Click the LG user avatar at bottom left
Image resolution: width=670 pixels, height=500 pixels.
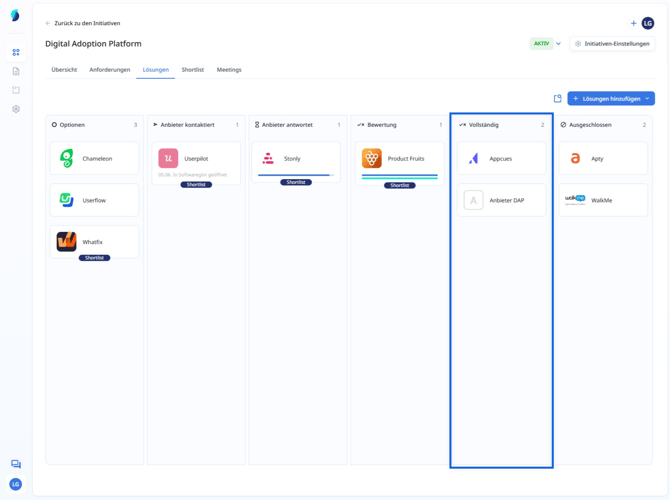point(16,484)
